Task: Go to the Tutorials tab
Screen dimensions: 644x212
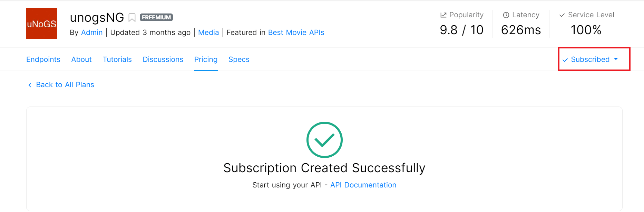Action: tap(117, 59)
